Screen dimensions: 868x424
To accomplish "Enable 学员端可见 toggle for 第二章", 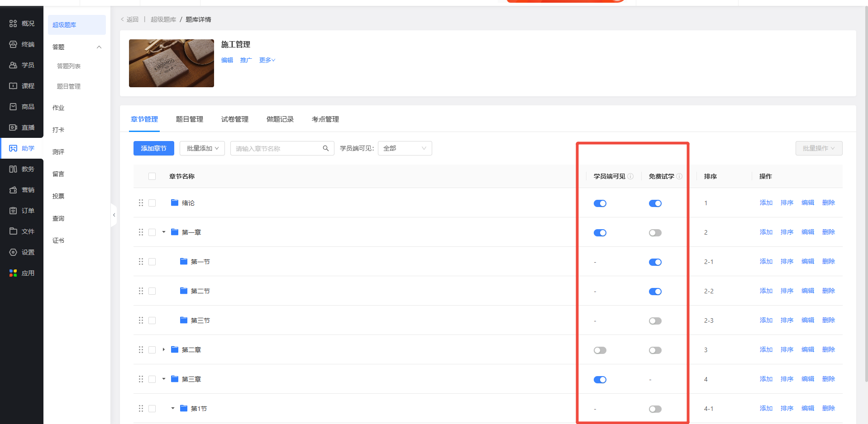I will [x=600, y=350].
